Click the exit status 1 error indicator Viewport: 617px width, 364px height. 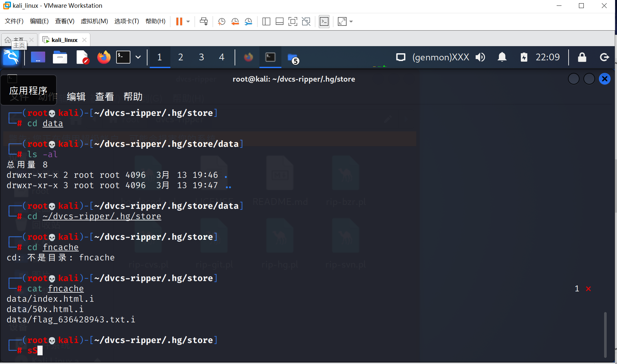583,288
